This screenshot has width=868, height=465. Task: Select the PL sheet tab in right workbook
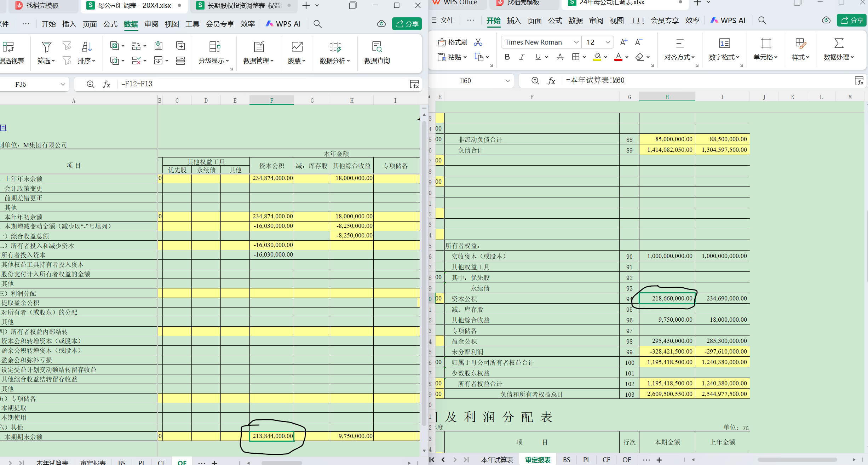(586, 460)
